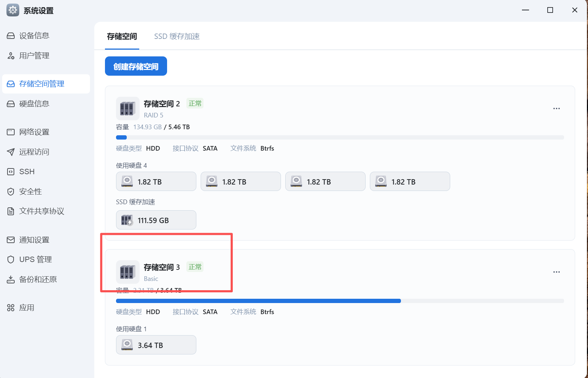Open 备份和还原 backup and restore
Image resolution: width=588 pixels, height=378 pixels.
(x=38, y=279)
